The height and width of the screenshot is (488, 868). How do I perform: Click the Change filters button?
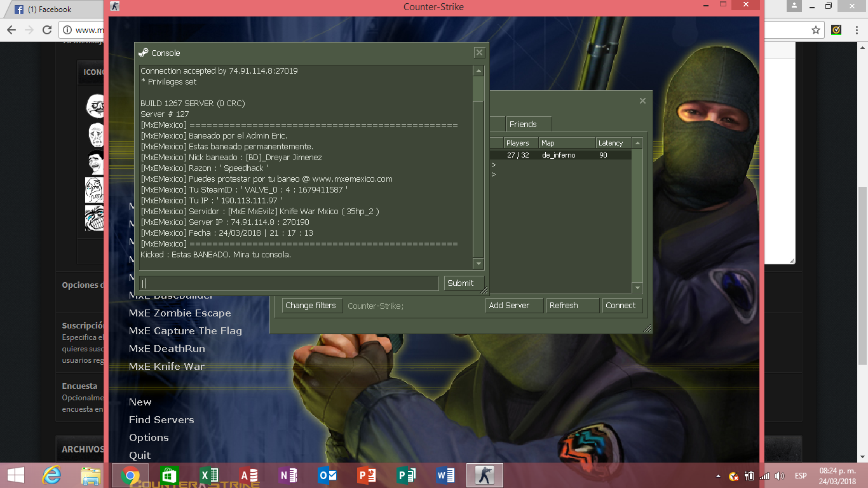(313, 306)
